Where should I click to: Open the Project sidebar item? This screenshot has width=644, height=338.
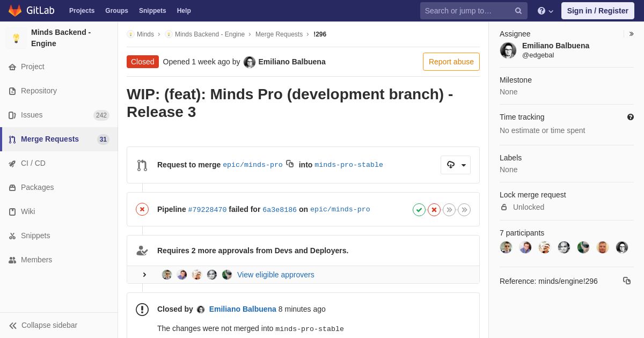tap(59, 67)
